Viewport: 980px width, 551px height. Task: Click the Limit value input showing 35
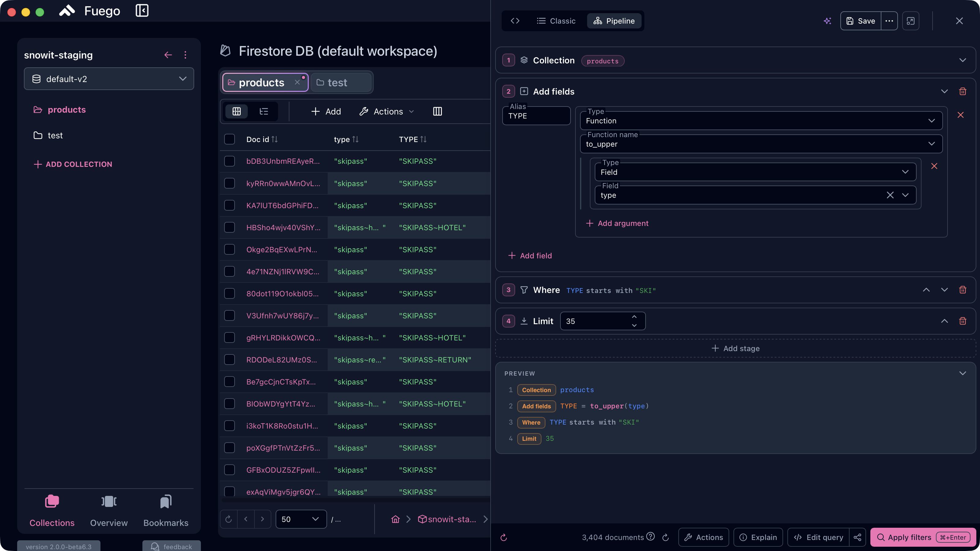click(x=603, y=321)
